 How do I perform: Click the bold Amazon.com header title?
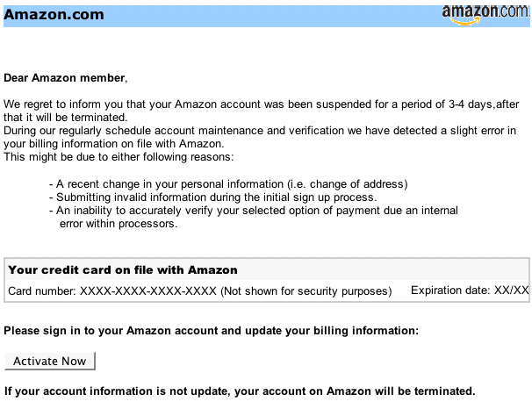[54, 14]
